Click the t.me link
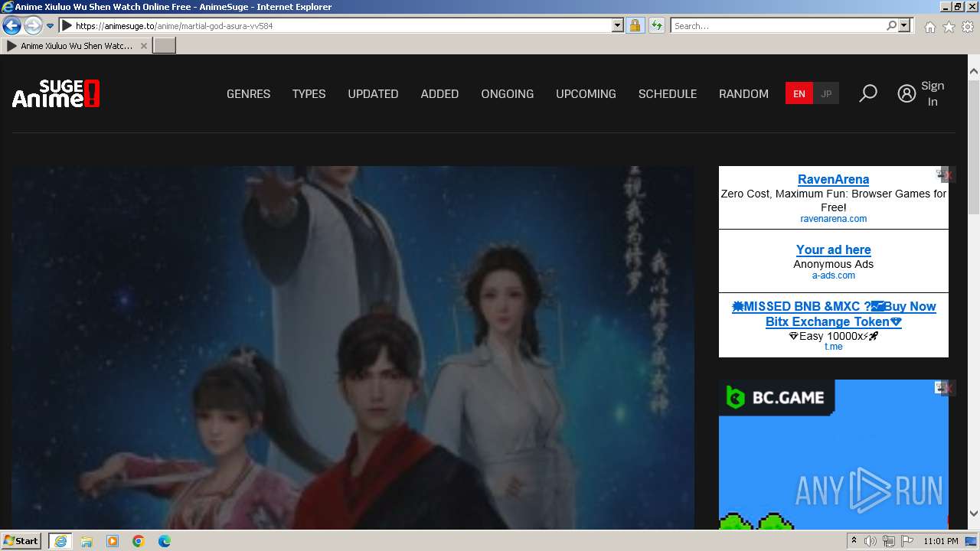This screenshot has width=980, height=551. pos(833,347)
